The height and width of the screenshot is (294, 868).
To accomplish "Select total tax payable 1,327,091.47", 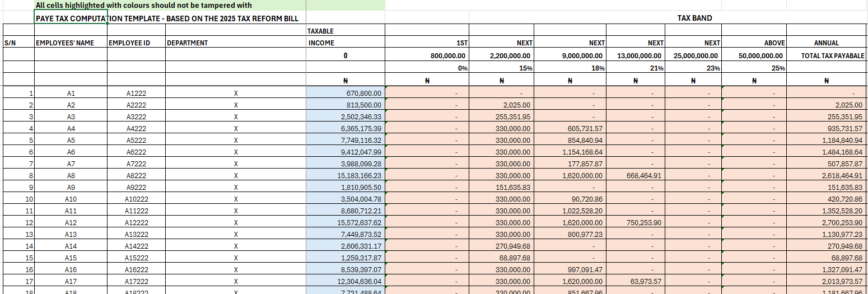I will click(827, 269).
